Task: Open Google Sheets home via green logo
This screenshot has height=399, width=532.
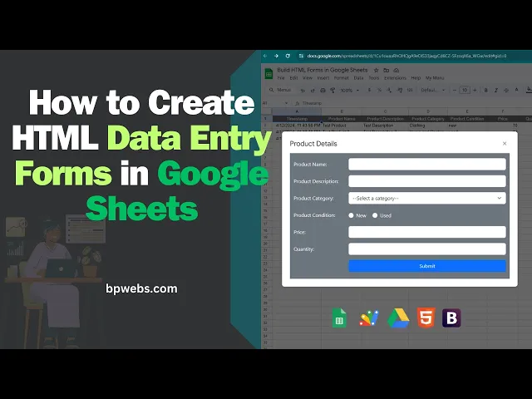Action: (x=268, y=74)
